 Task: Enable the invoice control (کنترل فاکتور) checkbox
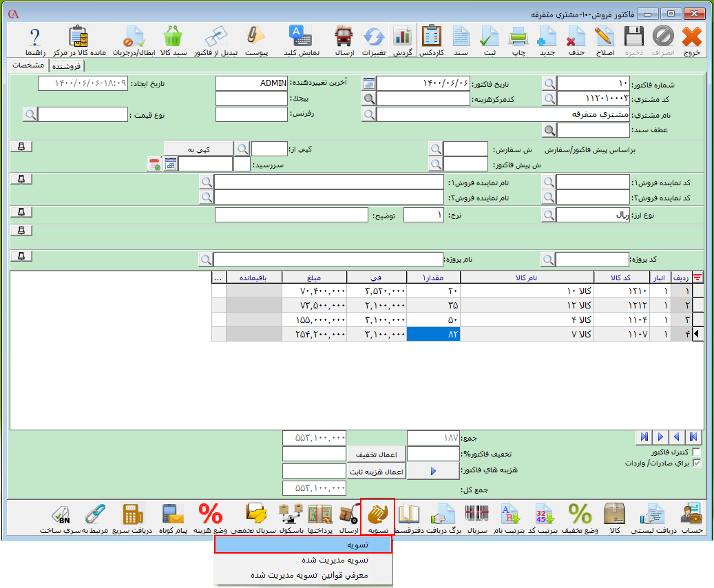click(x=696, y=452)
